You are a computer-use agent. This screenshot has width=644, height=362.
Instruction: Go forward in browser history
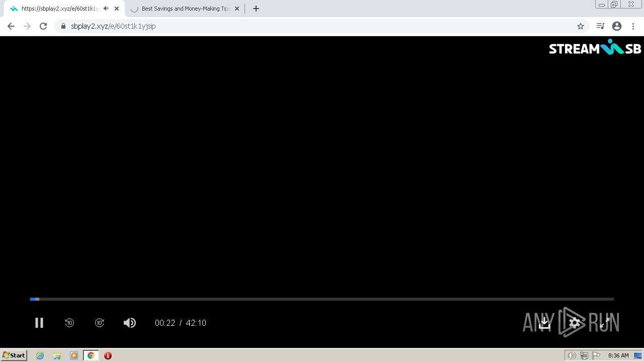pyautogui.click(x=27, y=26)
